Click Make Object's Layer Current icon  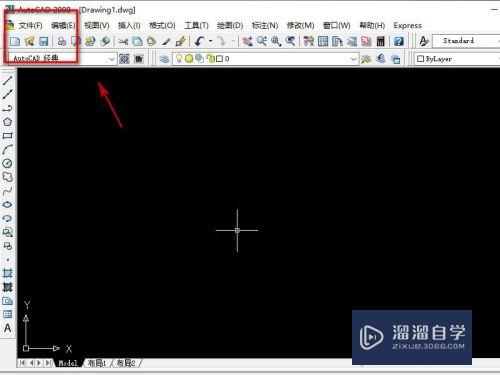pos(366,59)
